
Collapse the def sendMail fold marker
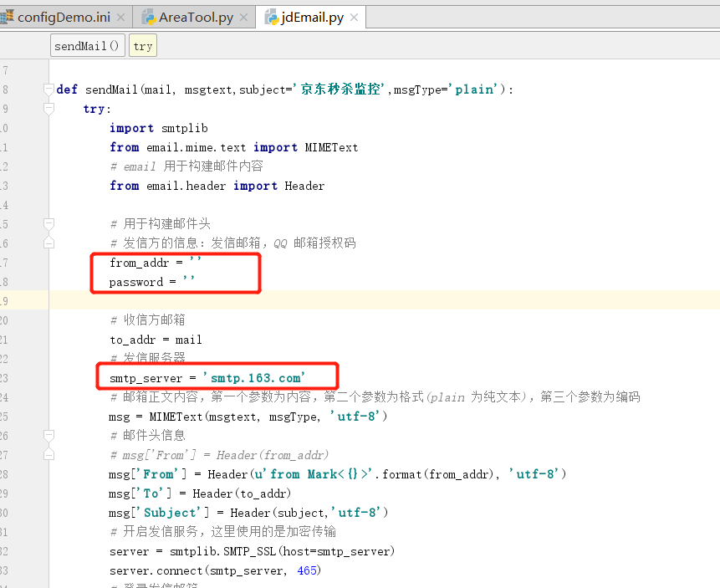click(x=49, y=89)
